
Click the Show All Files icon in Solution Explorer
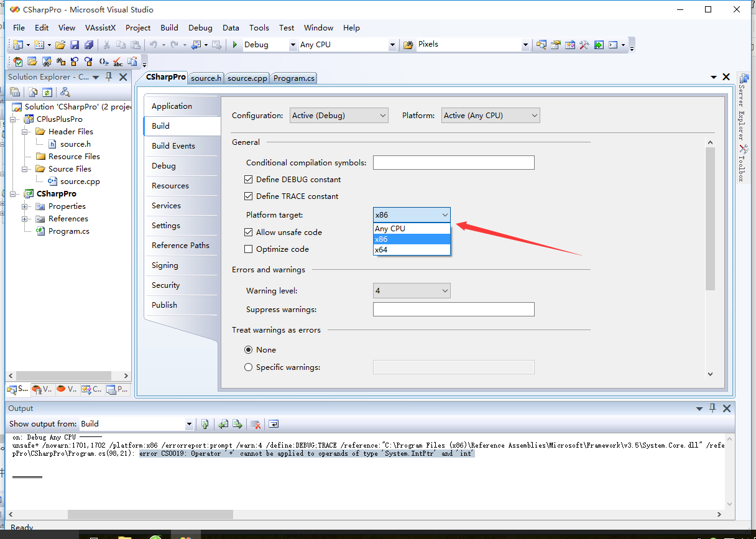coord(33,92)
